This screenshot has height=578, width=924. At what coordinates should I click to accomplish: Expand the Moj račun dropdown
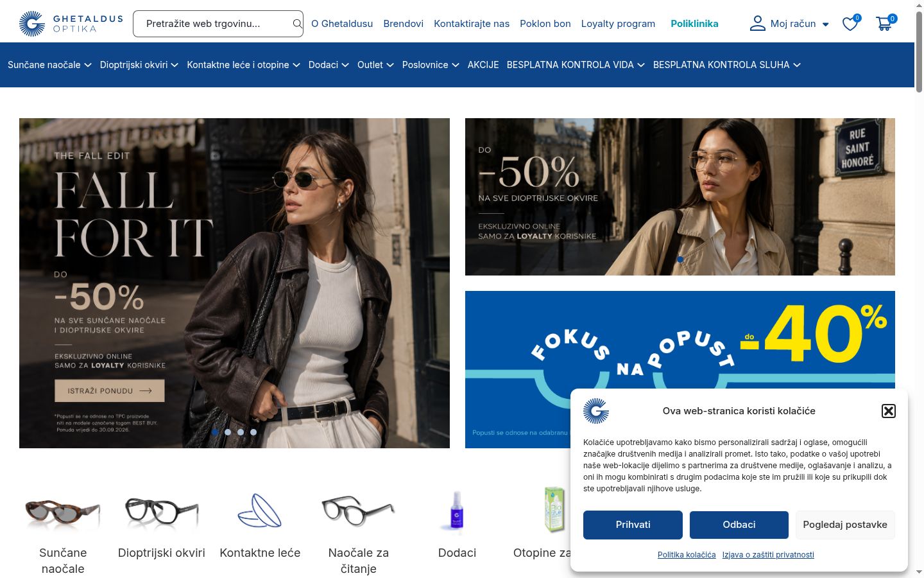[x=826, y=24]
